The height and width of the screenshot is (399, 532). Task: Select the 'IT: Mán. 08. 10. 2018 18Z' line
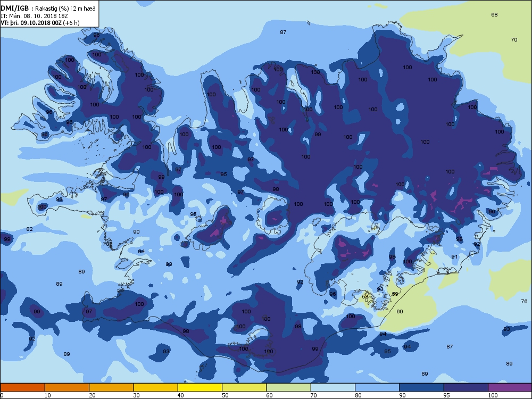34,16
